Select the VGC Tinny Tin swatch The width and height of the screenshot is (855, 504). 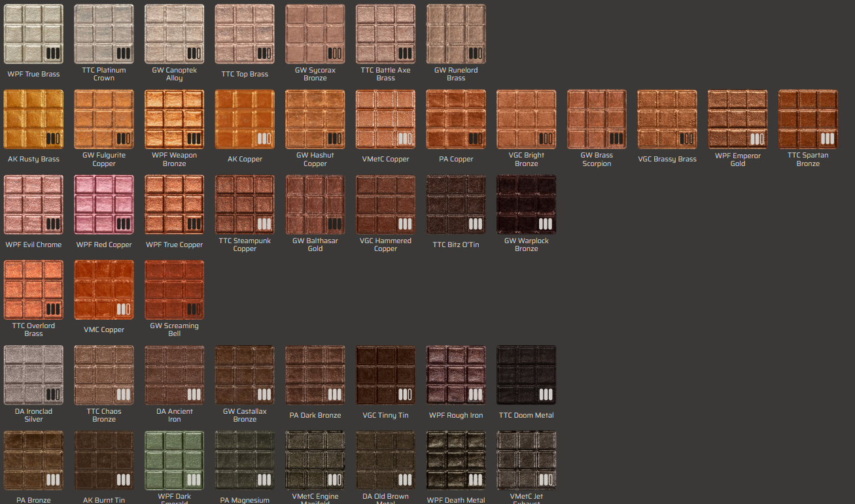[386, 375]
